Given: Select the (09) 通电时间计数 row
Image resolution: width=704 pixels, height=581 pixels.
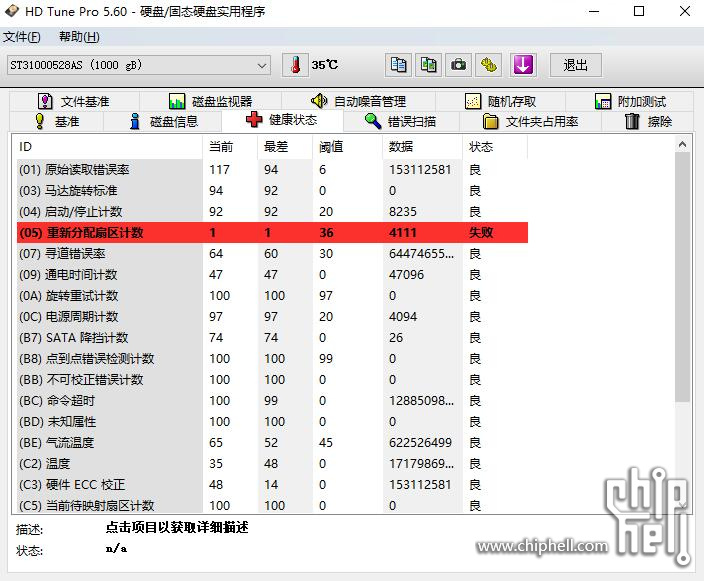Looking at the screenshot, I should (x=272, y=275).
